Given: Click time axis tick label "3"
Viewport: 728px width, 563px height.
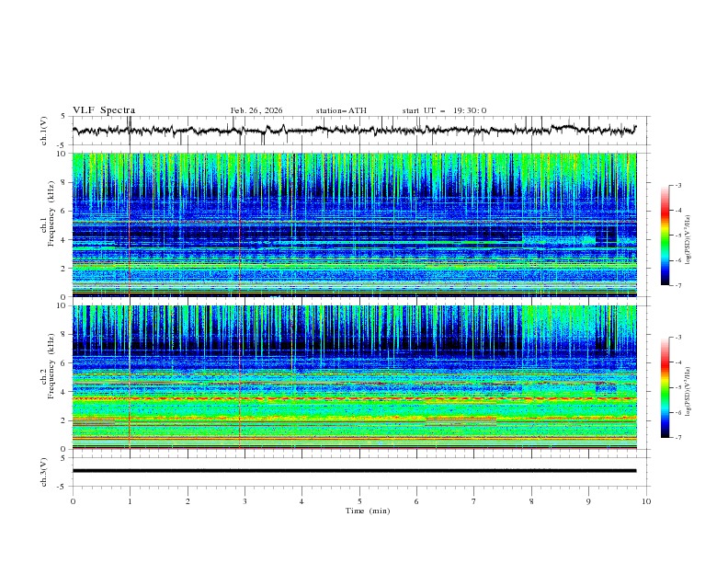Looking at the screenshot, I should coord(245,501).
